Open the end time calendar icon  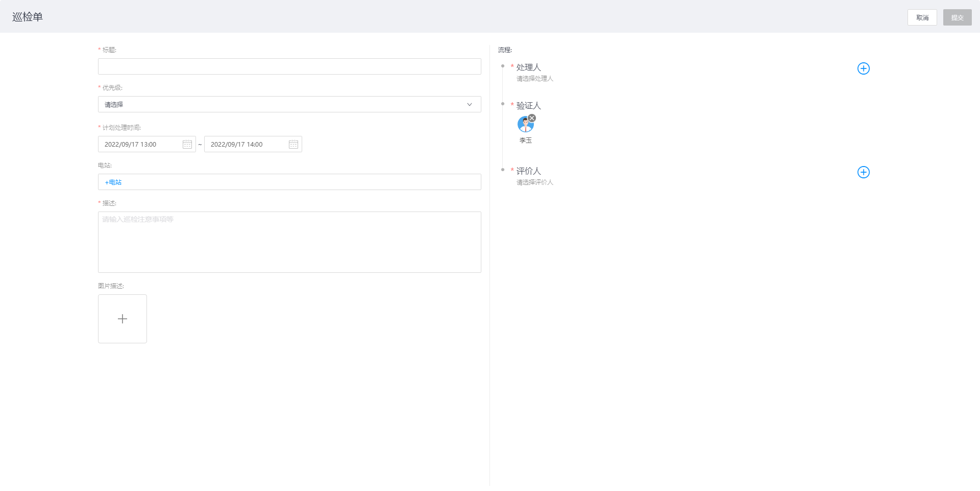pyautogui.click(x=293, y=145)
